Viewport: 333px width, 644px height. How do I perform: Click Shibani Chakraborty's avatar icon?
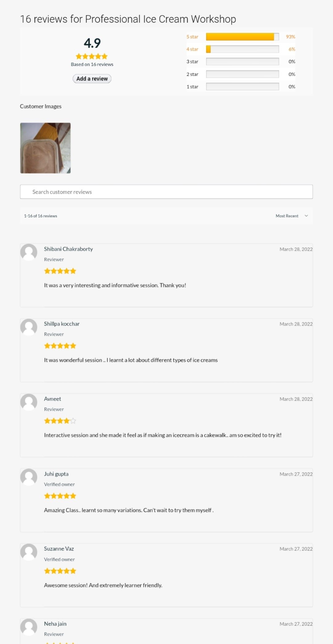[x=29, y=252]
